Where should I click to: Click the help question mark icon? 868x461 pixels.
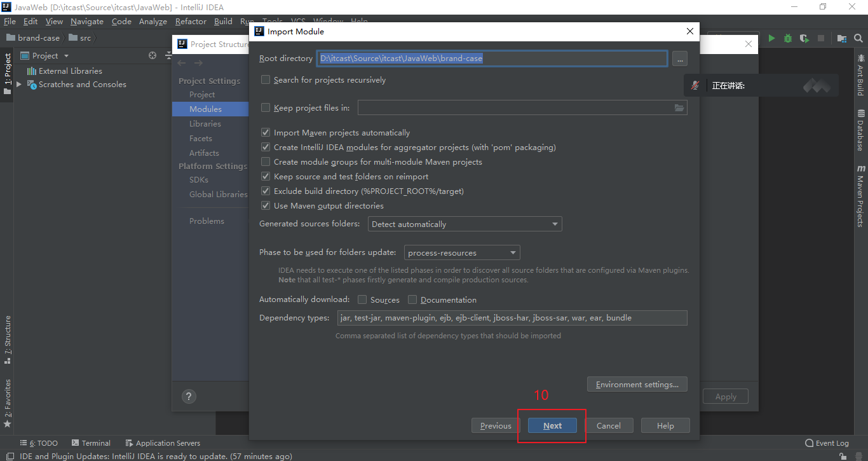point(188,396)
